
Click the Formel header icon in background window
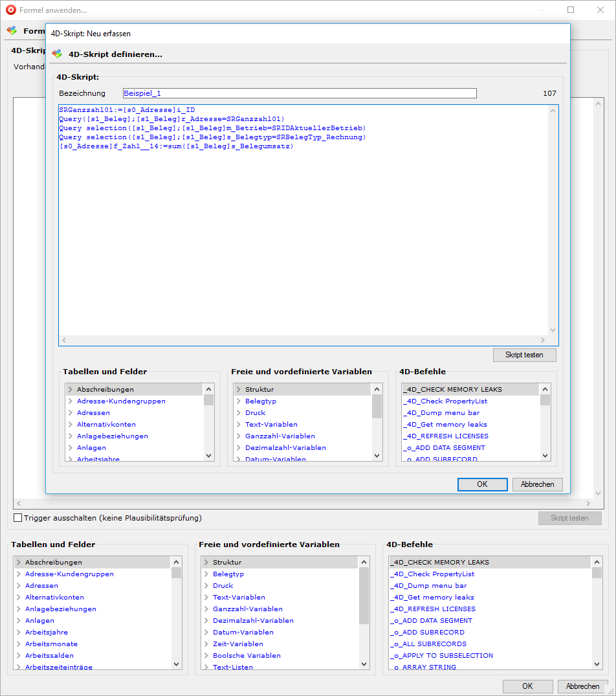[12, 30]
